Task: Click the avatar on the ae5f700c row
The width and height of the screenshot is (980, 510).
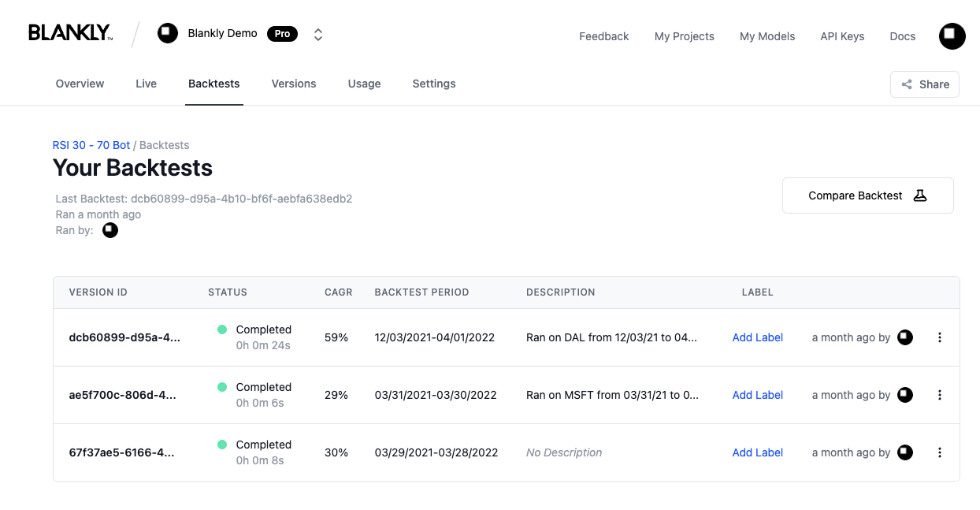Action: (x=904, y=394)
